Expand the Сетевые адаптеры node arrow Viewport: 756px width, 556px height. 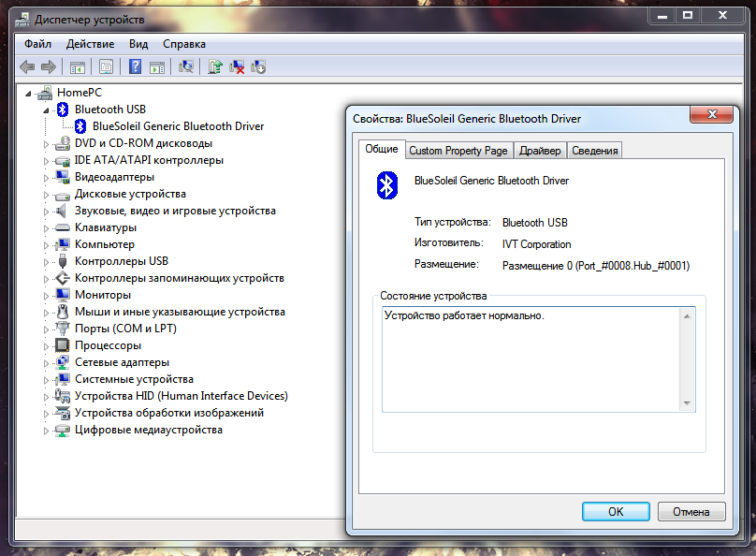(x=46, y=362)
